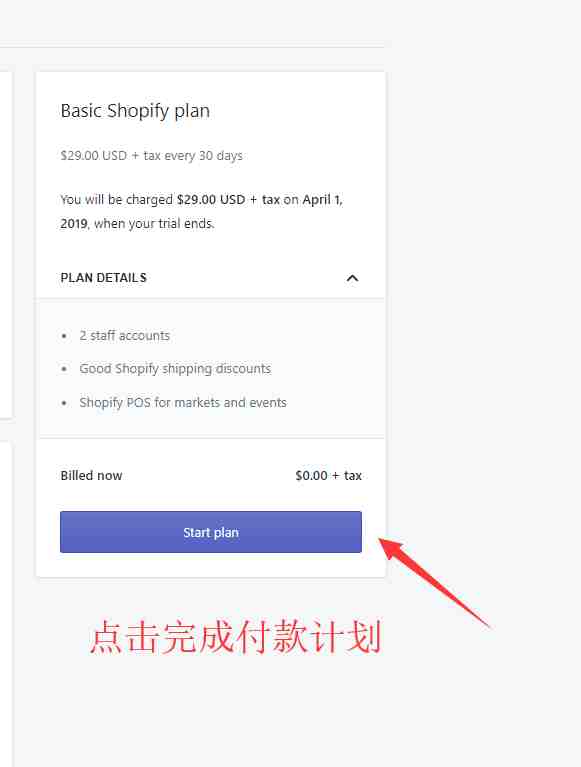This screenshot has height=767, width=581.
Task: Click the 'when your trial ends' text
Action: point(154,224)
